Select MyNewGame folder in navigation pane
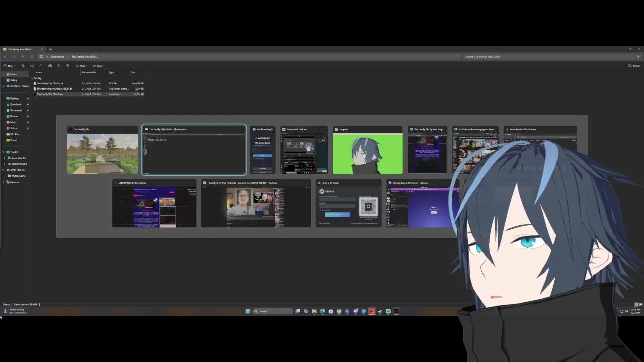The image size is (644, 362). click(17, 176)
